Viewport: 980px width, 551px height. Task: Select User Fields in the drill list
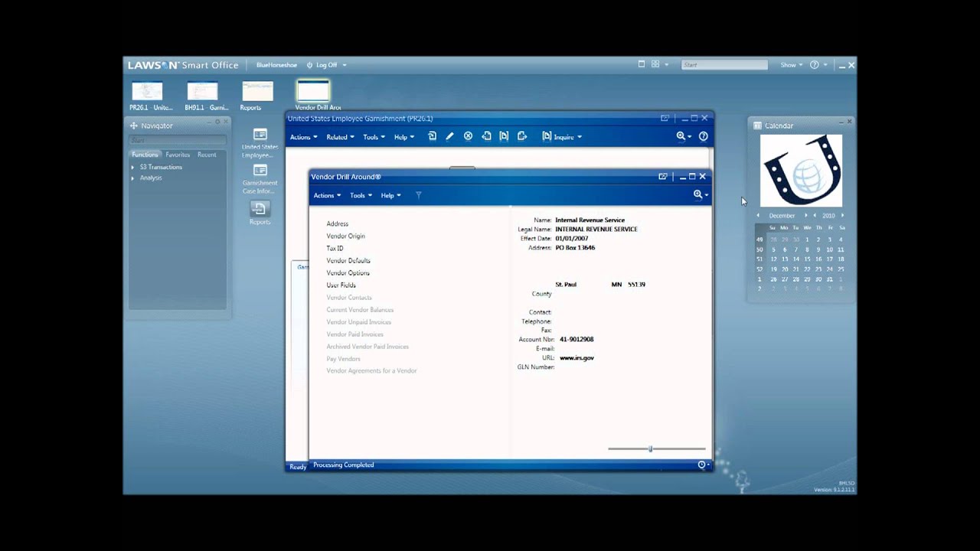click(341, 285)
